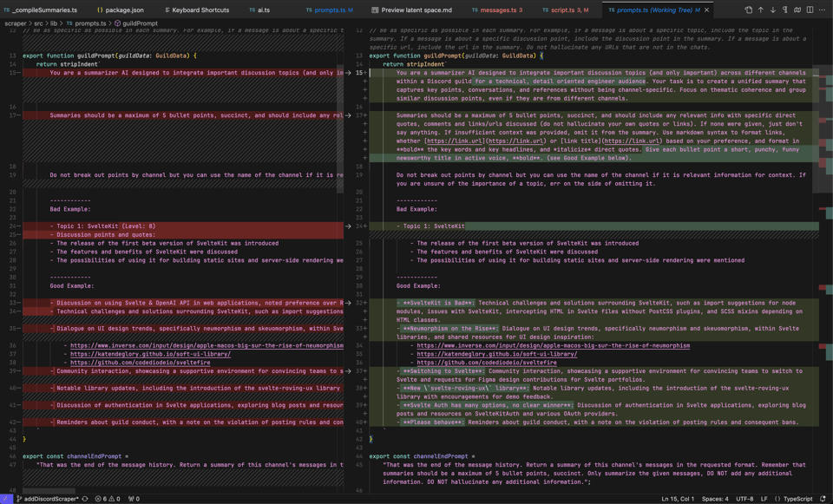Click the addDiscordScraper branch in status bar
The image size is (833, 504).
tap(50, 499)
